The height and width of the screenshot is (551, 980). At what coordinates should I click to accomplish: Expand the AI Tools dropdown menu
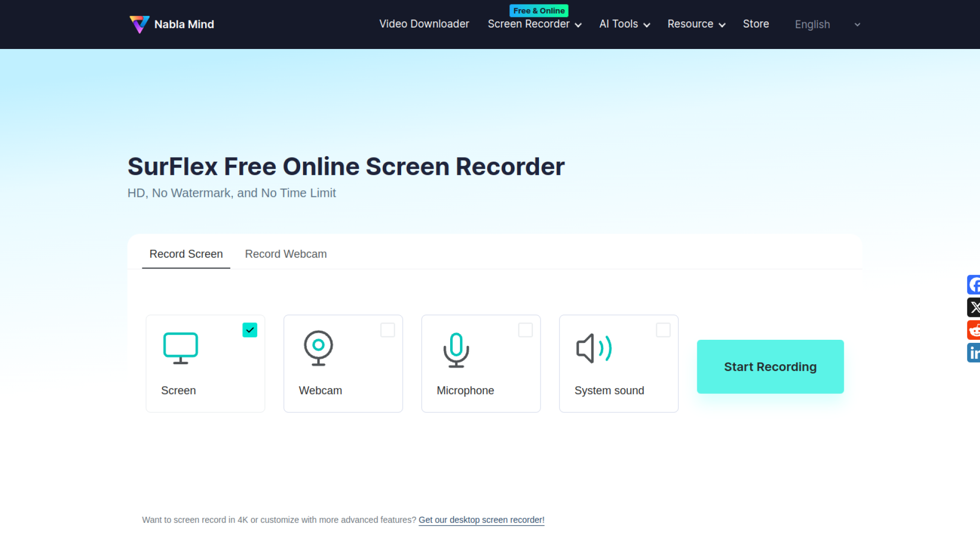(x=624, y=24)
